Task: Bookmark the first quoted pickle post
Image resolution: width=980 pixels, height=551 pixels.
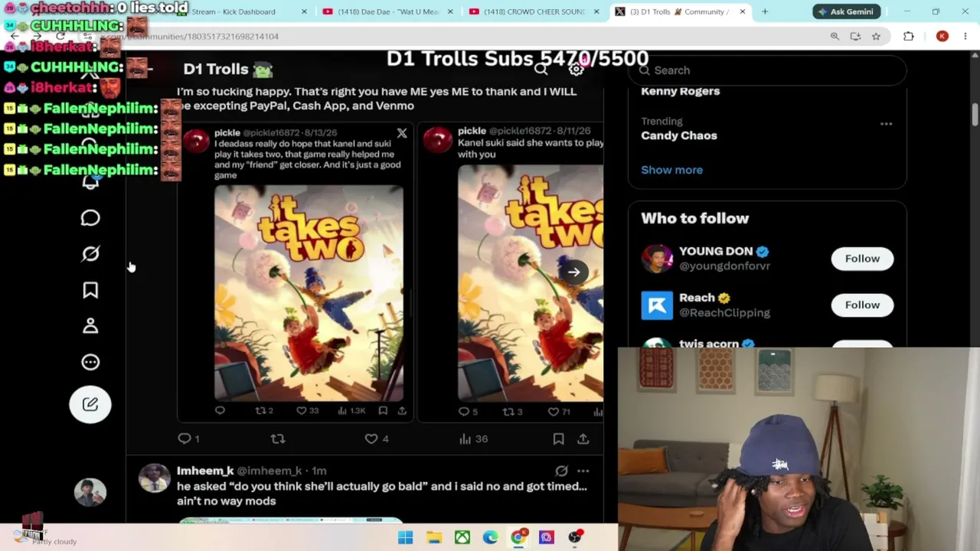Action: tap(383, 411)
